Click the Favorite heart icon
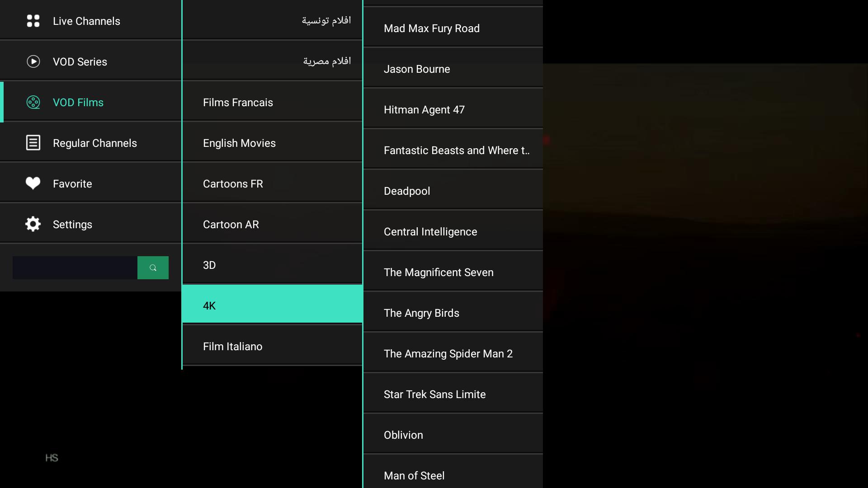 33,183
